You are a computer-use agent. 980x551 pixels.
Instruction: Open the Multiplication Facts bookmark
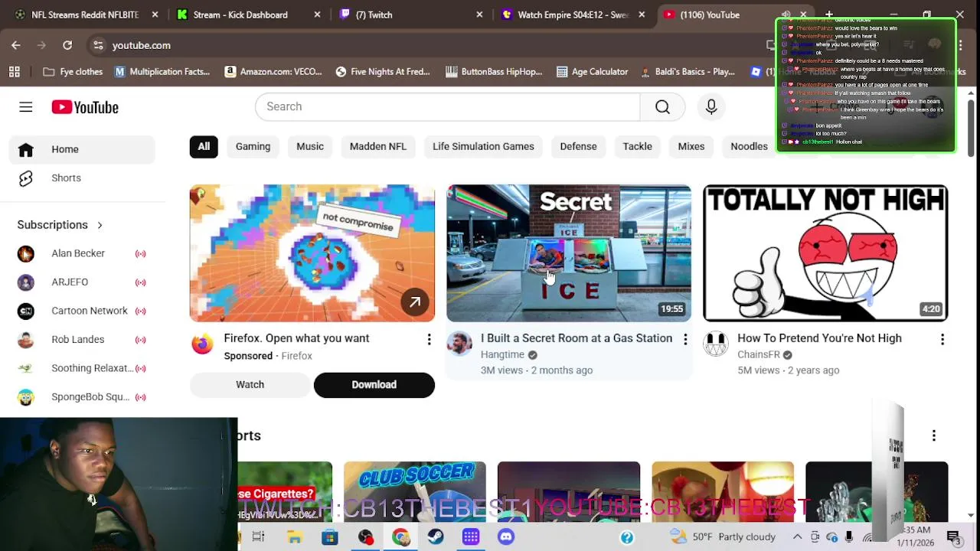pos(162,72)
